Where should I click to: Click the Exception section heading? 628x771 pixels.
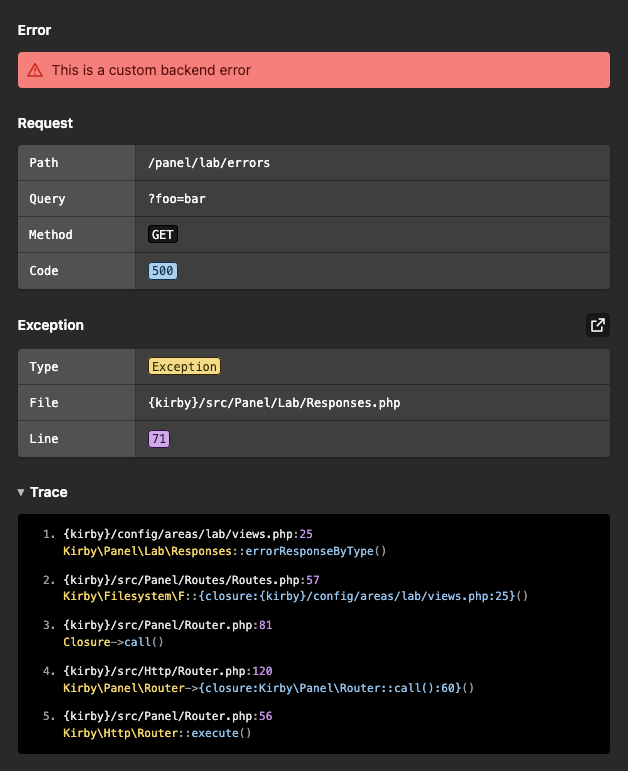point(51,325)
